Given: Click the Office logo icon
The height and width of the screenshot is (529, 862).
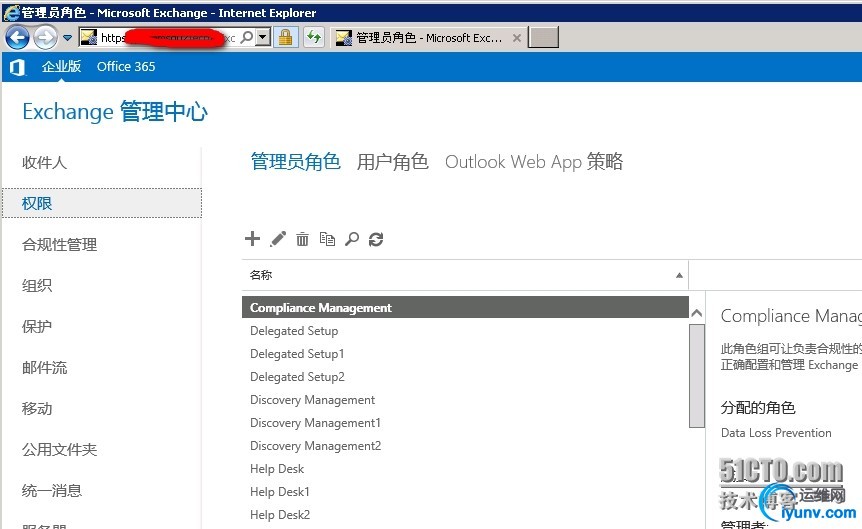Looking at the screenshot, I should (x=17, y=67).
